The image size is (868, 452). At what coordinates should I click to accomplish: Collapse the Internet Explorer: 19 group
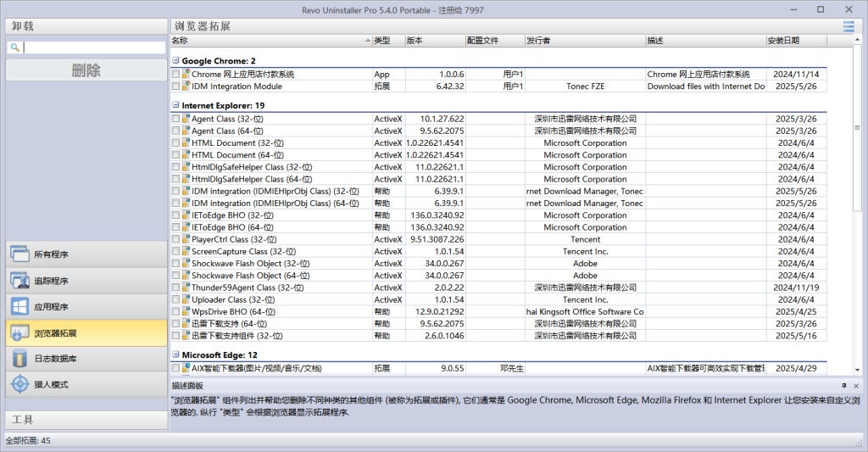tap(175, 106)
